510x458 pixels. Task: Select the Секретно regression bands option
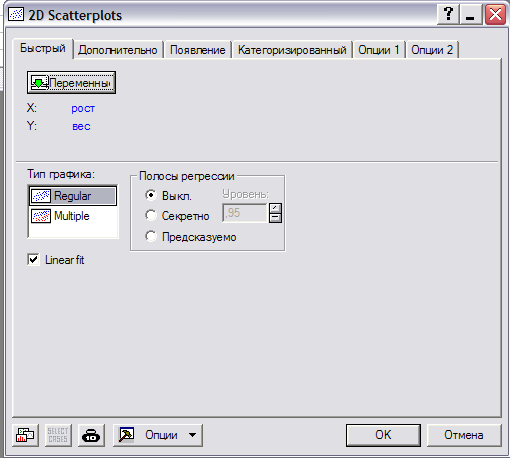pyautogui.click(x=151, y=215)
